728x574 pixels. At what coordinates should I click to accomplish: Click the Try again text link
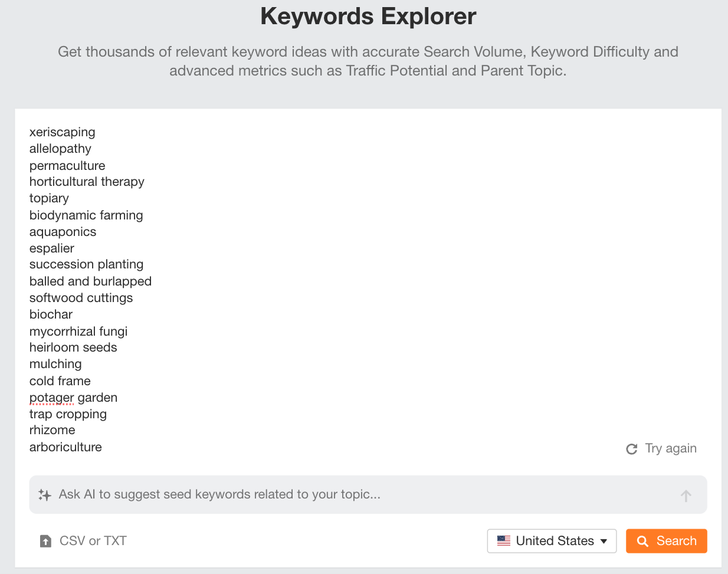(x=671, y=448)
